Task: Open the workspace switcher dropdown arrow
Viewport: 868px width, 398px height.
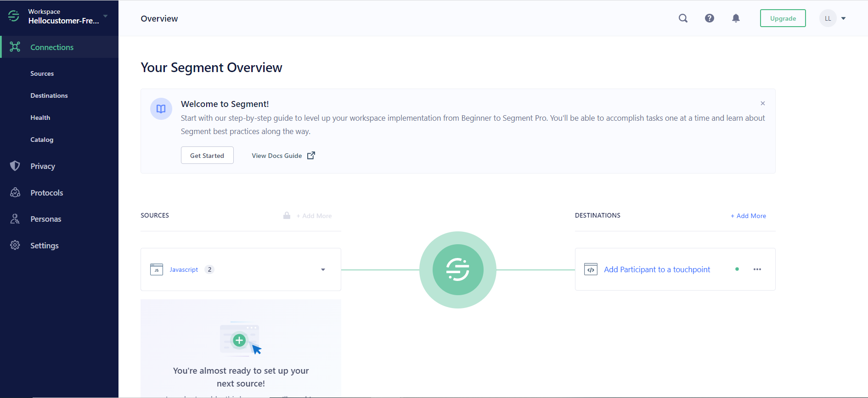Action: coord(106,16)
